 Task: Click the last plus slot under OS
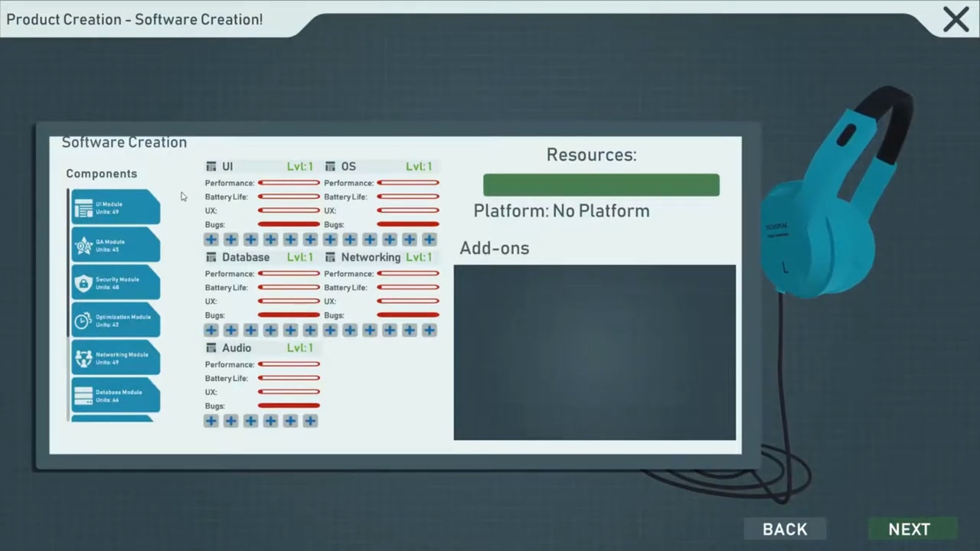point(430,240)
